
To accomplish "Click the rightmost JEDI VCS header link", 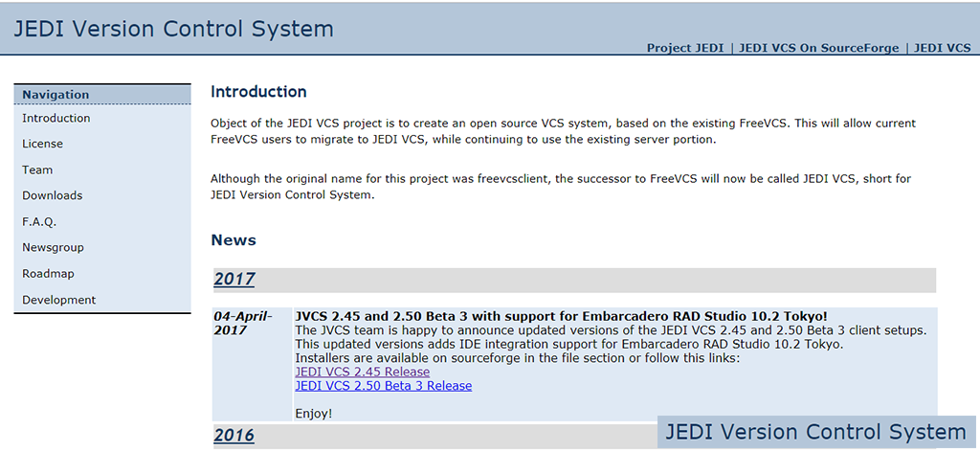I will coord(942,48).
